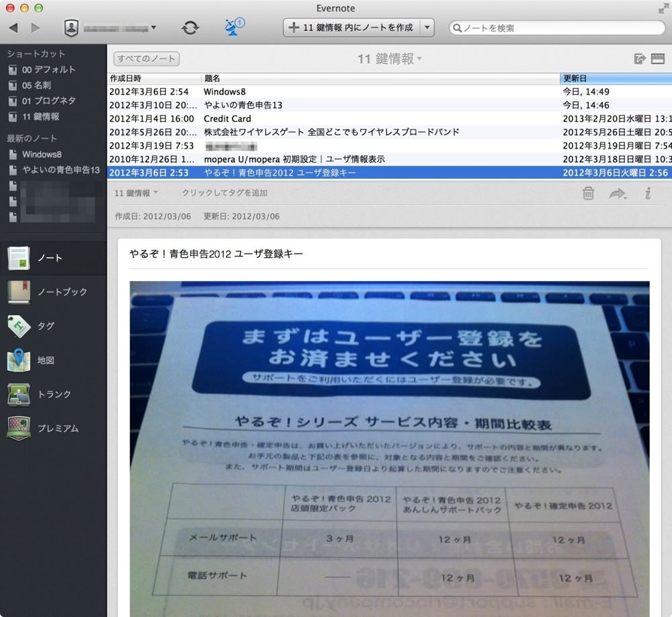Change note's notebook via 11 鍵情報 dropdown

tap(136, 193)
